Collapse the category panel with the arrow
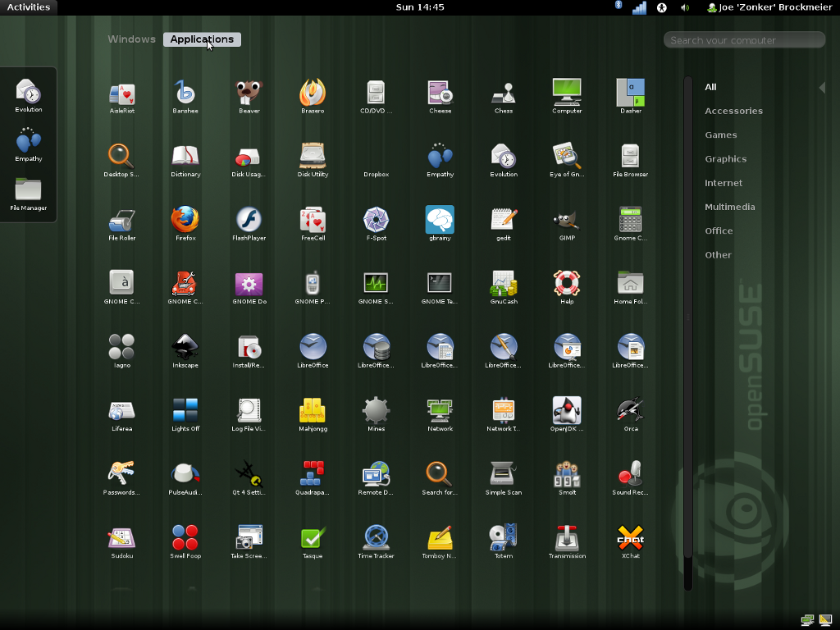 pyautogui.click(x=822, y=87)
